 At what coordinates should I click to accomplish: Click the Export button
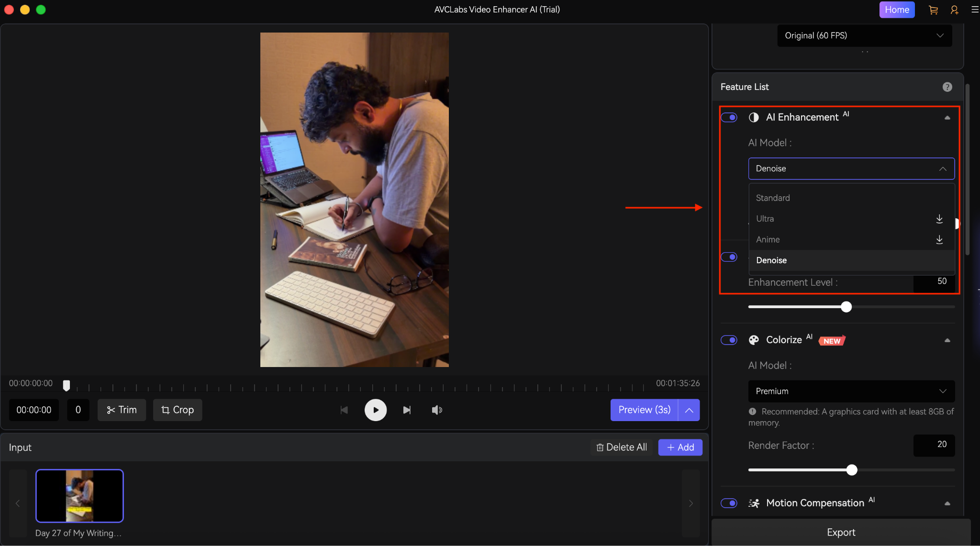(x=841, y=532)
